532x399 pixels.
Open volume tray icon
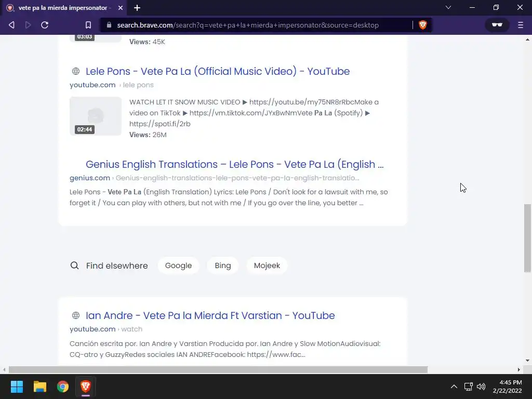(x=481, y=387)
